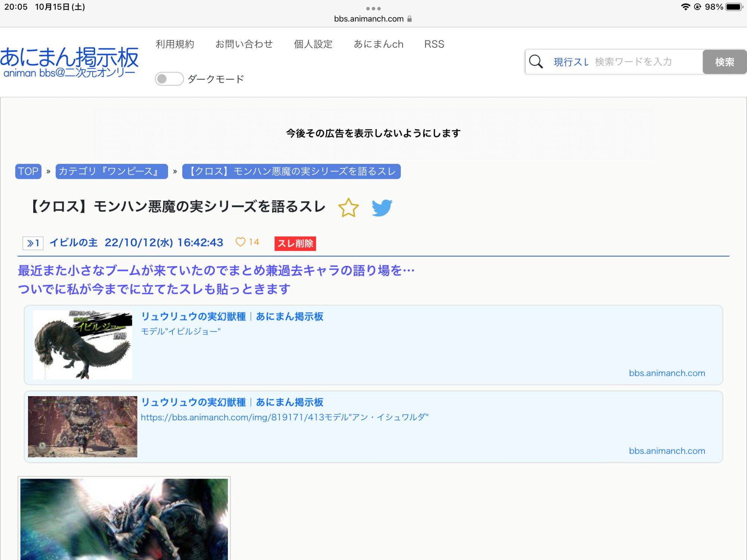Click the heart like icon with 14
747x560 pixels.
[241, 242]
